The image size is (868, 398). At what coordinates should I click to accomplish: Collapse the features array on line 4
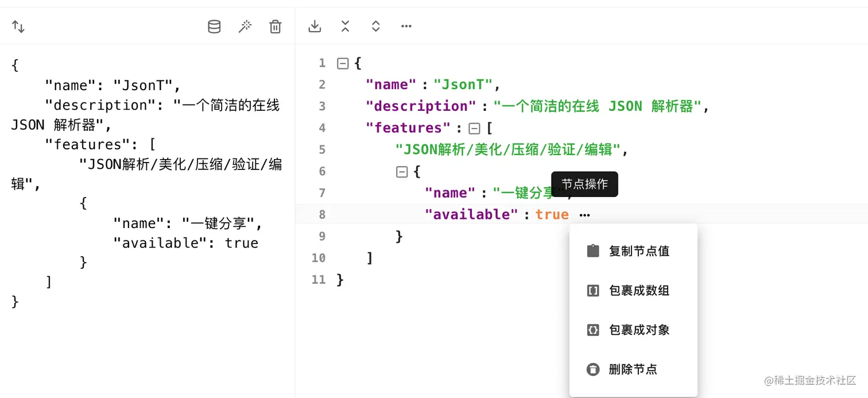tap(474, 128)
